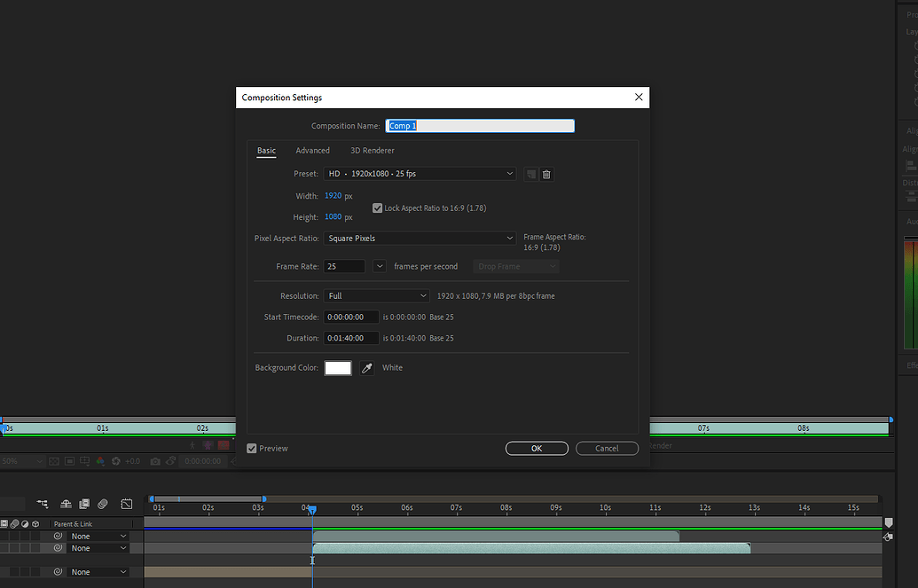Click the viewer exposure value +0.0

click(133, 461)
